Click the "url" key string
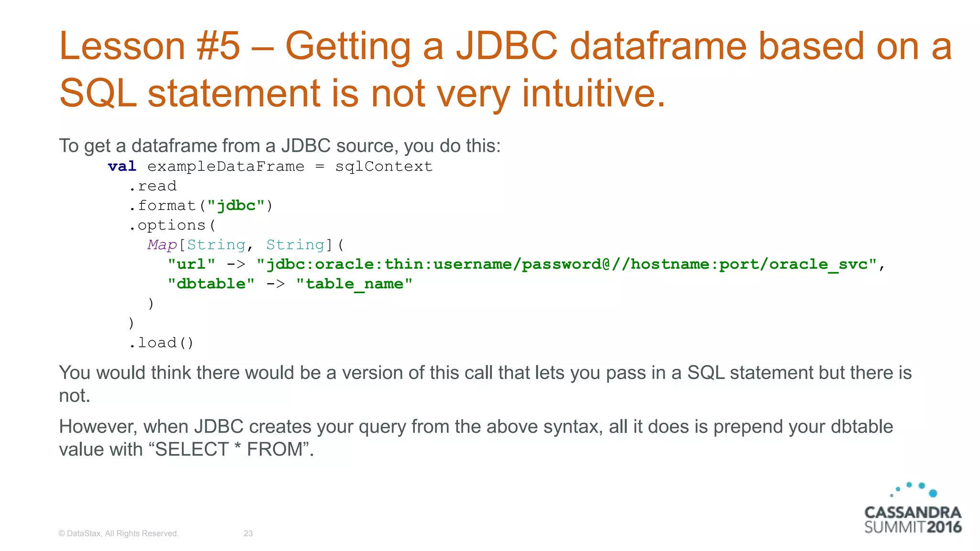This screenshot has width=980, height=551. pos(191,264)
